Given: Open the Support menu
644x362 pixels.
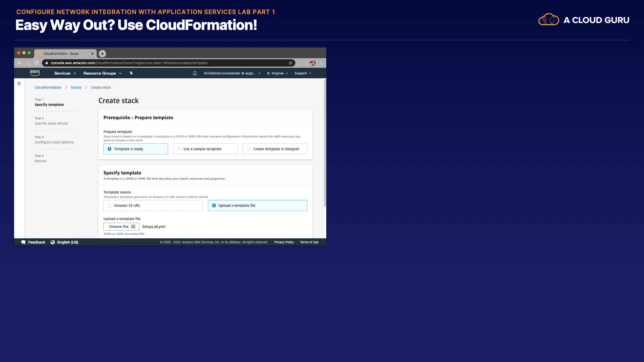Looking at the screenshot, I should click(303, 73).
